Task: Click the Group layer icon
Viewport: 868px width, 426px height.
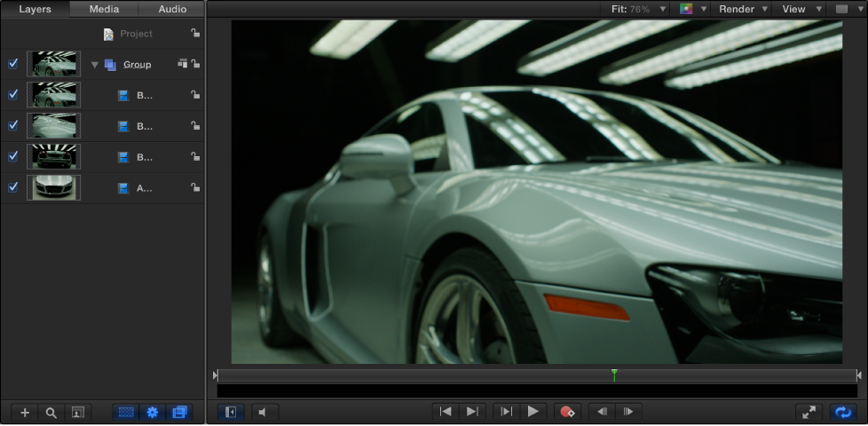Action: pyautogui.click(x=110, y=65)
